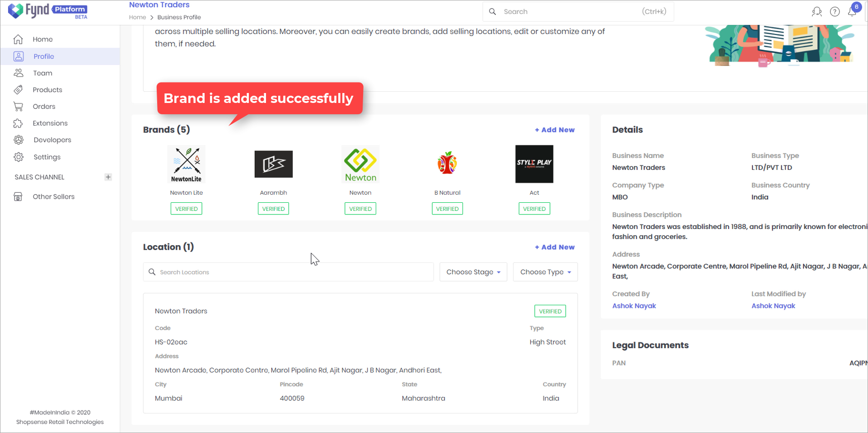868x433 pixels.
Task: Click pincode 400059
Action: pyautogui.click(x=292, y=398)
